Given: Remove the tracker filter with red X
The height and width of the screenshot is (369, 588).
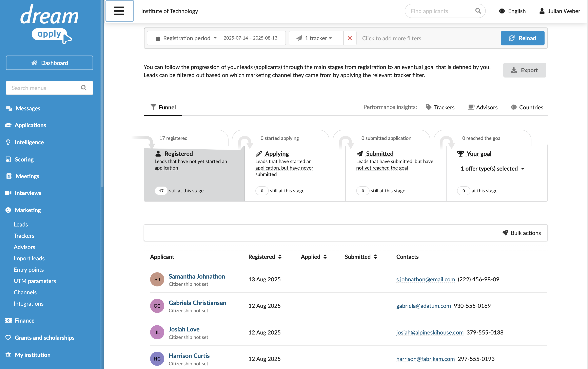Looking at the screenshot, I should 350,38.
